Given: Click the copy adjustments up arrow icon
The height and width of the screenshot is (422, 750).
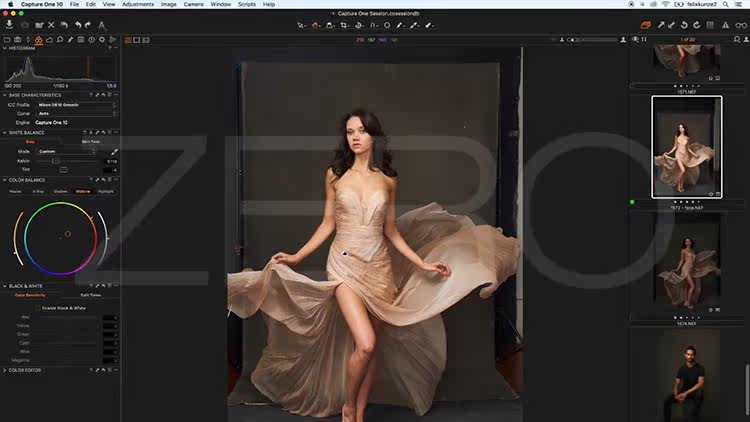Looking at the screenshot, I should (x=661, y=25).
